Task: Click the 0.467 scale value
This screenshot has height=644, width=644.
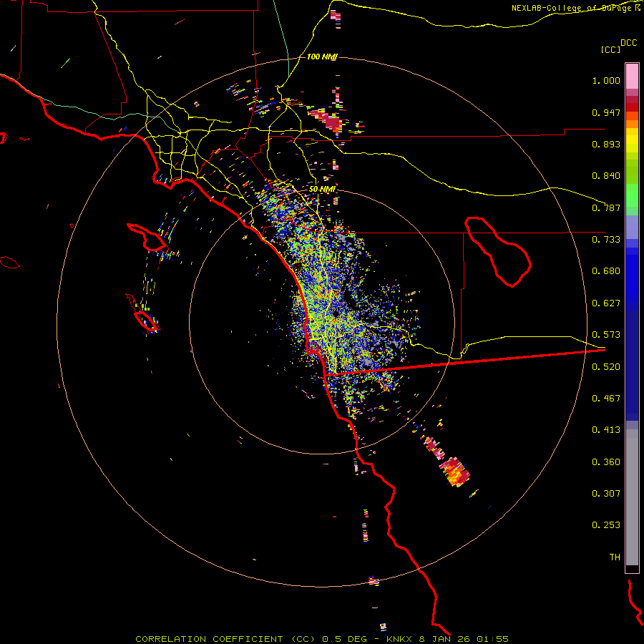Action: (606, 399)
